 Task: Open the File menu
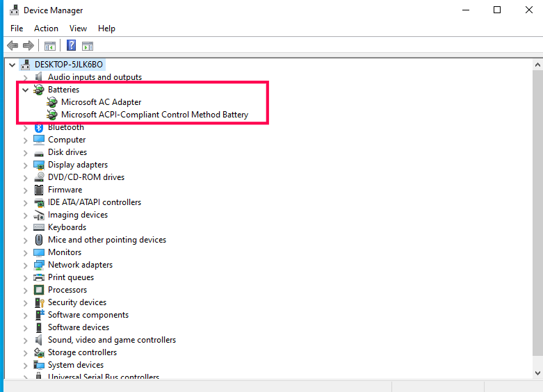tap(17, 28)
